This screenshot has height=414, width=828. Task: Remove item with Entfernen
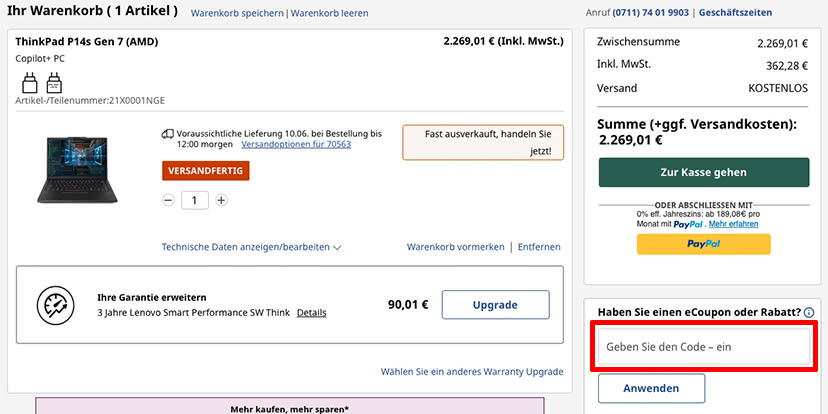point(539,247)
